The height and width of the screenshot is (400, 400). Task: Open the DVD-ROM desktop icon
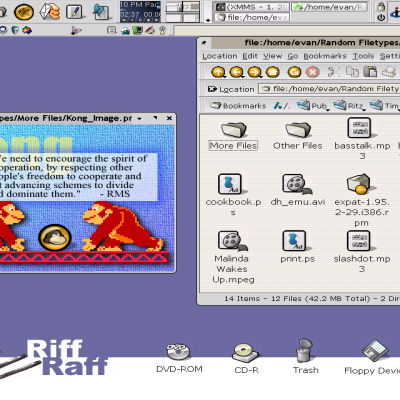click(x=179, y=358)
